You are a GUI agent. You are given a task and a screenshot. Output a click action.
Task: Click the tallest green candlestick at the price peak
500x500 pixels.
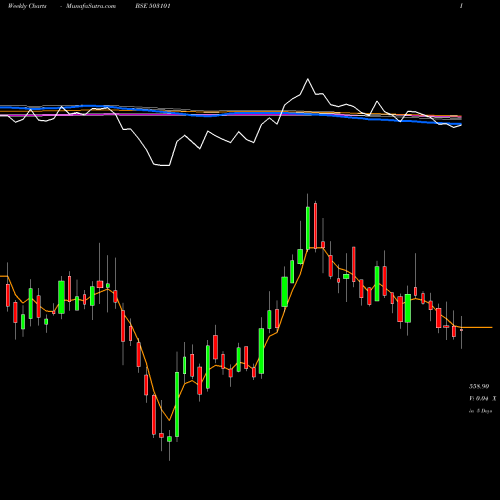click(x=308, y=228)
